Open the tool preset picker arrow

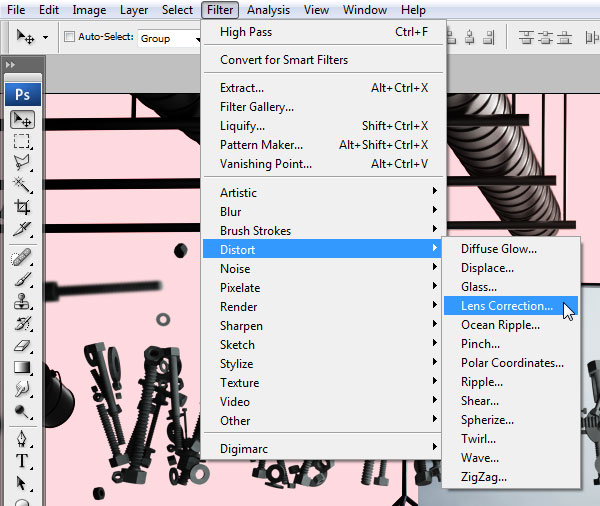[46, 38]
